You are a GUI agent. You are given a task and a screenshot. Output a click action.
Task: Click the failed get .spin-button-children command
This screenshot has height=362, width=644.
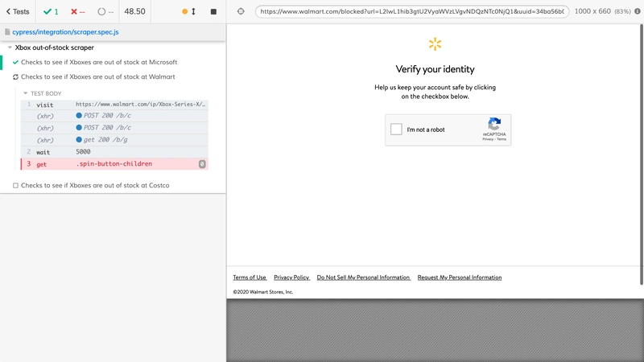(113, 164)
